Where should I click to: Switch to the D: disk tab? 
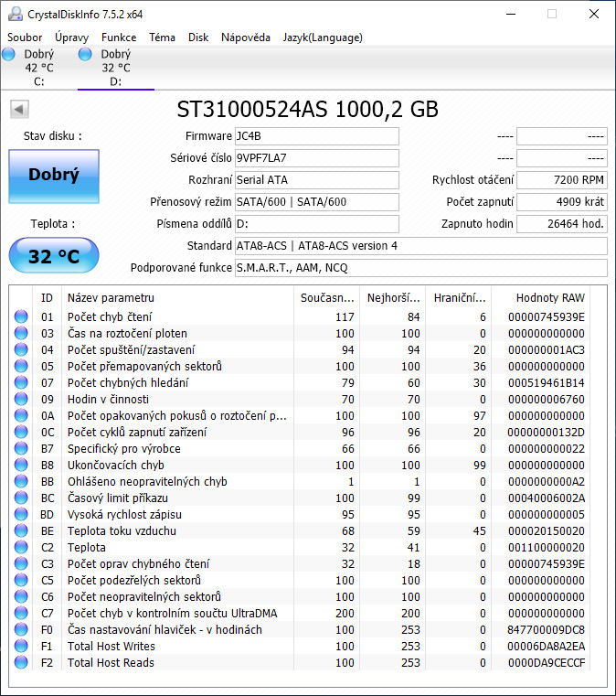[x=115, y=68]
